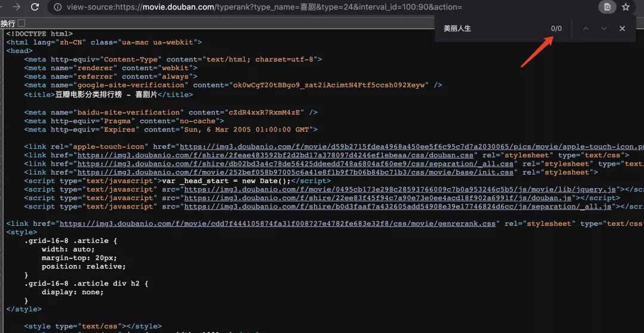Viewport: 644px width, 333px height.
Task: Open the movie/base/init.css link
Action: pyautogui.click(x=295, y=173)
